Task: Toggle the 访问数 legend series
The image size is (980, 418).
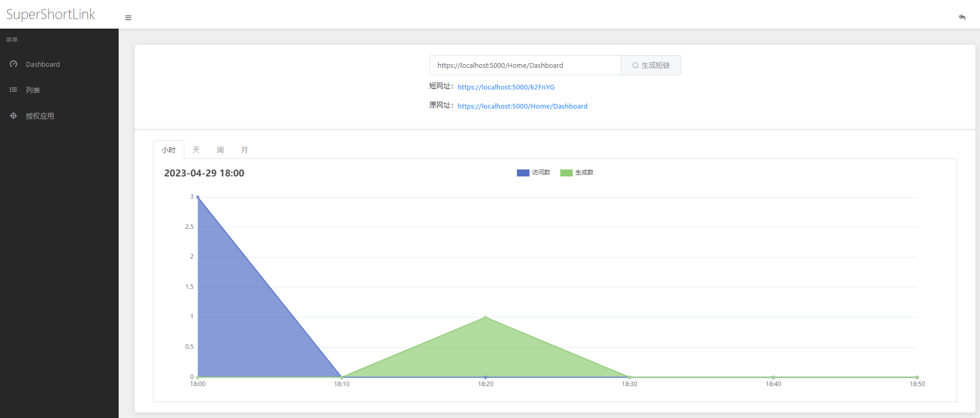Action: pos(533,173)
